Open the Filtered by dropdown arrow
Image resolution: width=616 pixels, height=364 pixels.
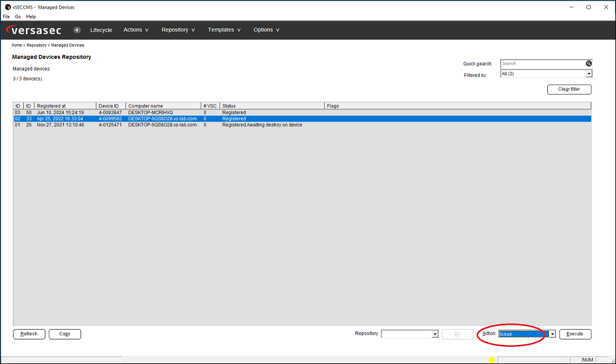point(588,74)
